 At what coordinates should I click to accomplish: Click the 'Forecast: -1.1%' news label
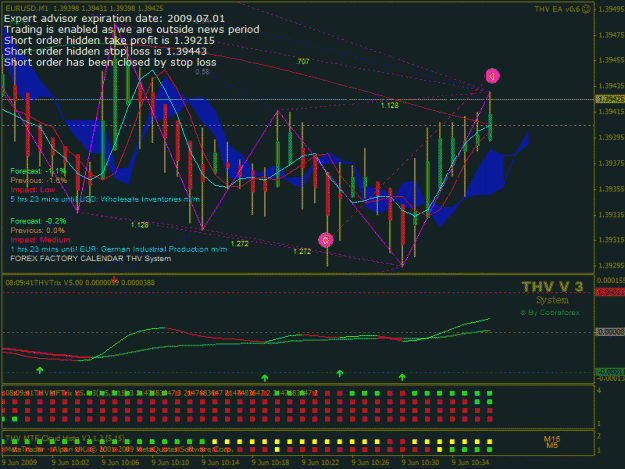(38, 171)
